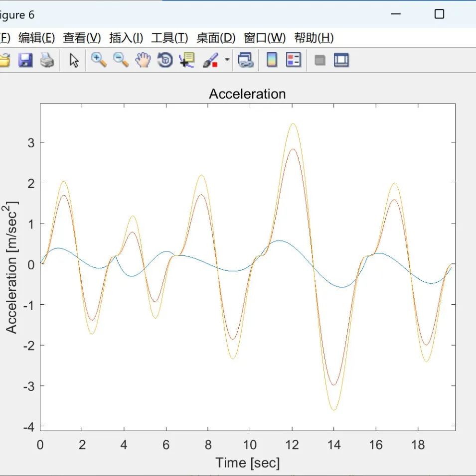Image resolution: width=476 pixels, height=476 pixels.
Task: Click the Open File folder icon
Action: [x=5, y=60]
